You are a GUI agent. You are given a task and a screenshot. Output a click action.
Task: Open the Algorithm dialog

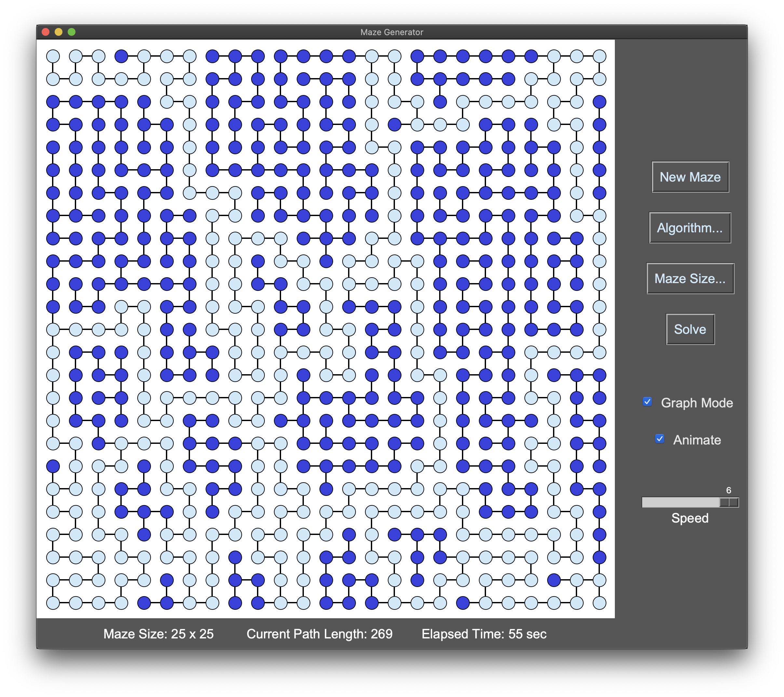point(690,228)
